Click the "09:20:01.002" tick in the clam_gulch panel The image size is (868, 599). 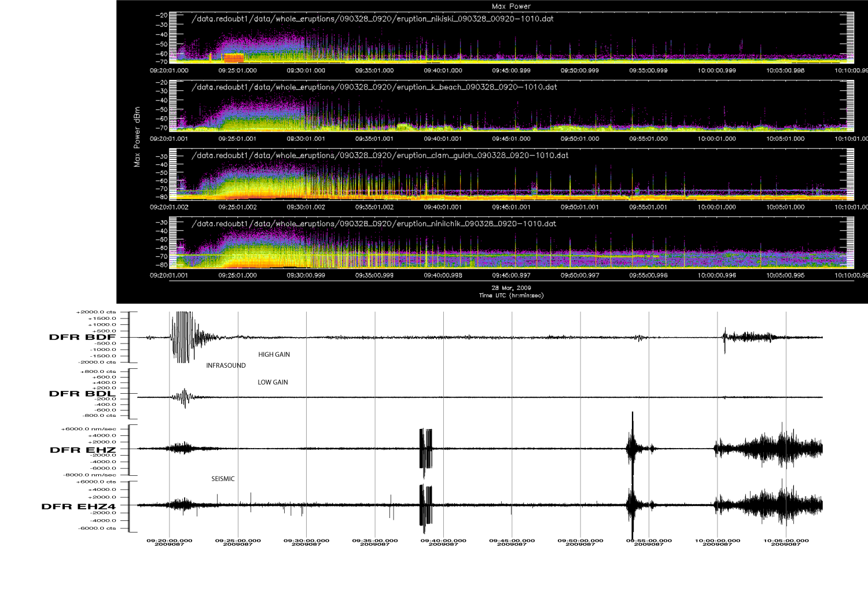pyautogui.click(x=169, y=207)
